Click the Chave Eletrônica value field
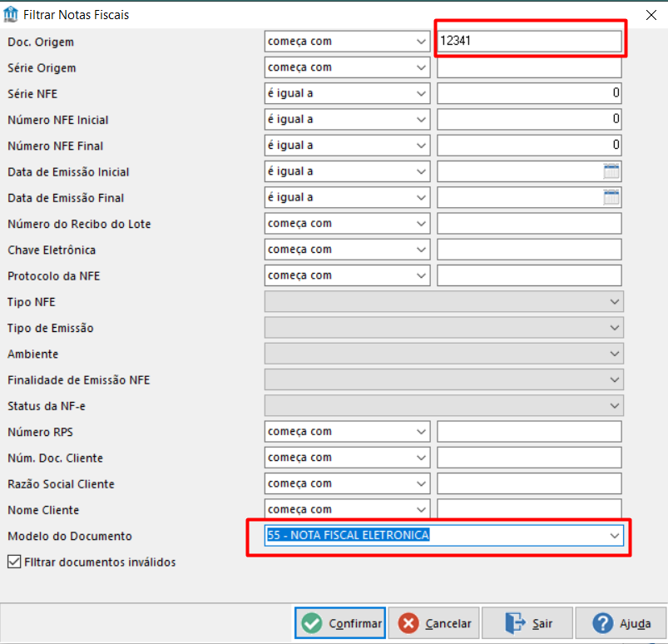 [529, 250]
